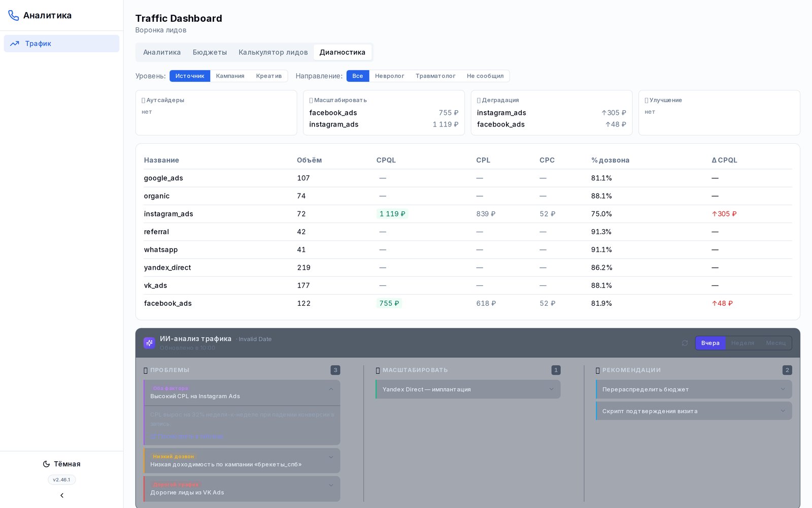
Task: Select the Неделя period button
Action: [743, 343]
